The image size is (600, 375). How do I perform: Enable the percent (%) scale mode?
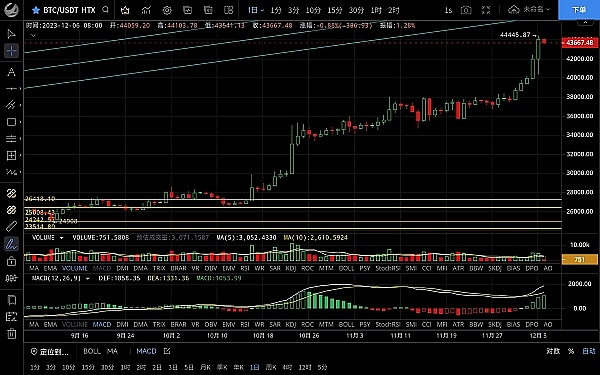point(571,351)
